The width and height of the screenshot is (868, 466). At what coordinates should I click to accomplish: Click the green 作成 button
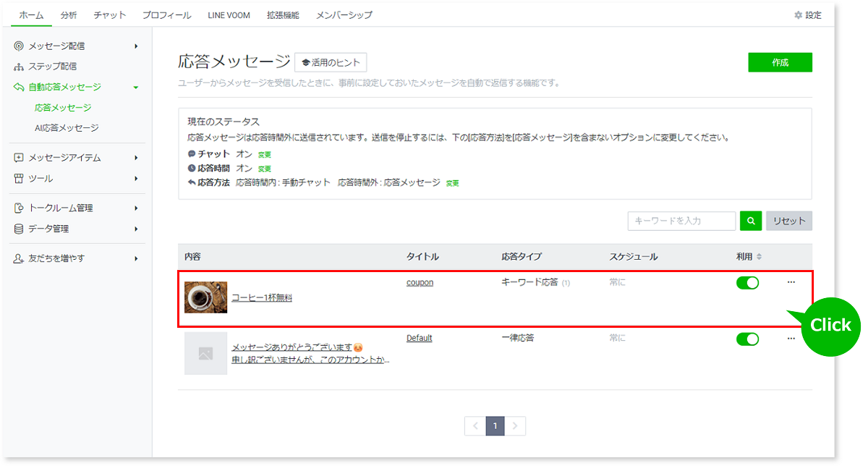click(780, 62)
